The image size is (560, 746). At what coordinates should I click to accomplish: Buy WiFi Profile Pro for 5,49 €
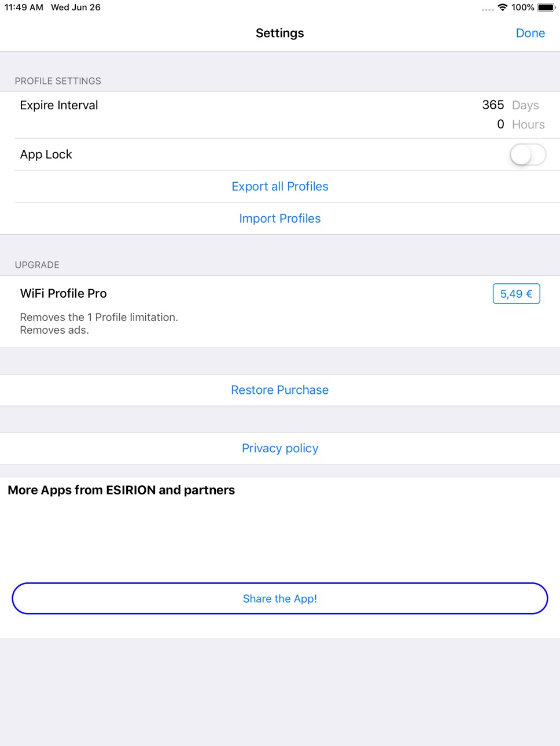tap(516, 294)
